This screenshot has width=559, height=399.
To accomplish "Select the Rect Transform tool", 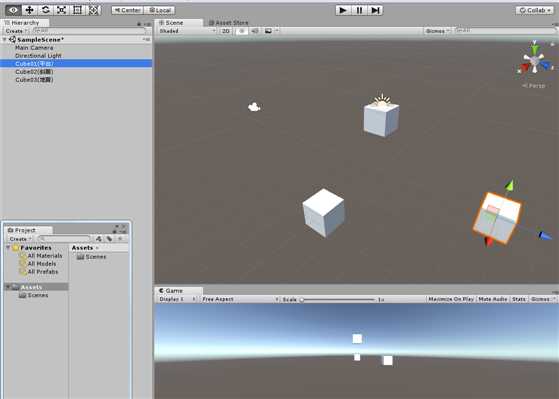I will pos(77,10).
